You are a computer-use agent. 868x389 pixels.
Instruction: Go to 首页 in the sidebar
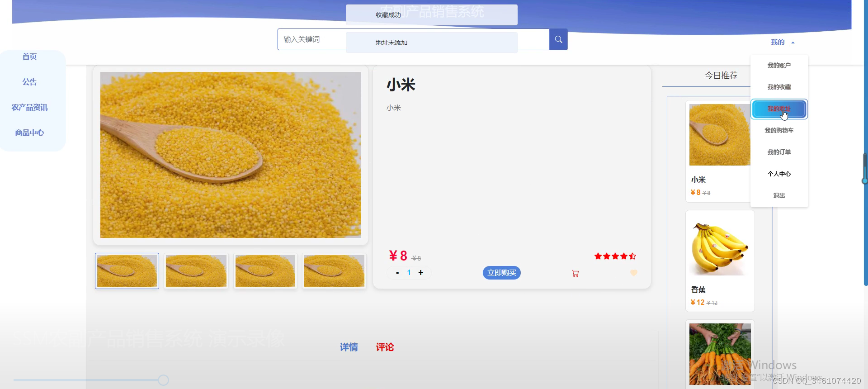click(29, 57)
